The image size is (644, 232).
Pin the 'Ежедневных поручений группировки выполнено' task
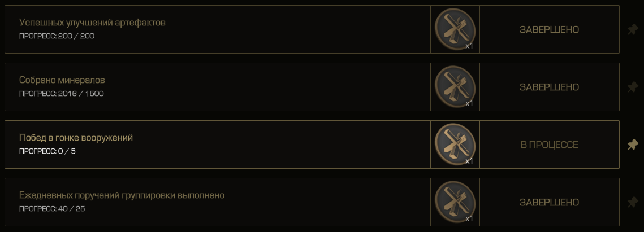click(x=633, y=202)
